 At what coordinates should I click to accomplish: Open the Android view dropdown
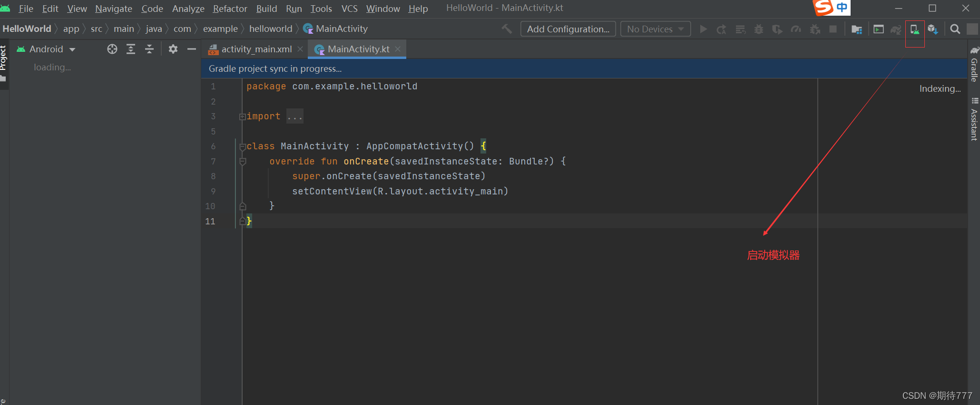coord(46,49)
